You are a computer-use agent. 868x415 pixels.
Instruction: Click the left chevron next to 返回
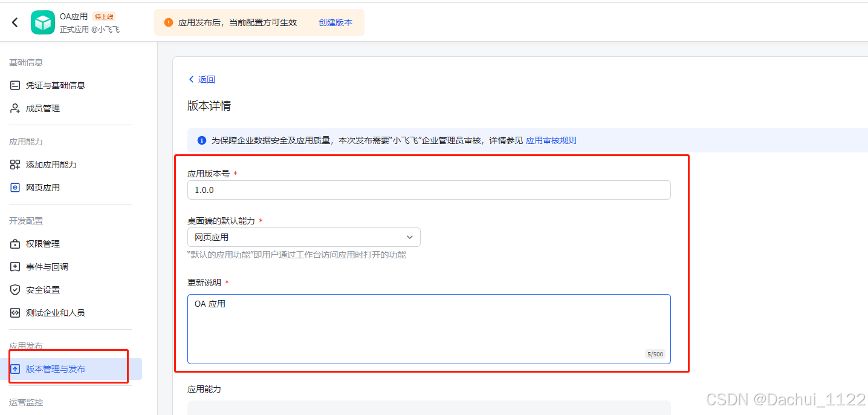[x=192, y=79]
